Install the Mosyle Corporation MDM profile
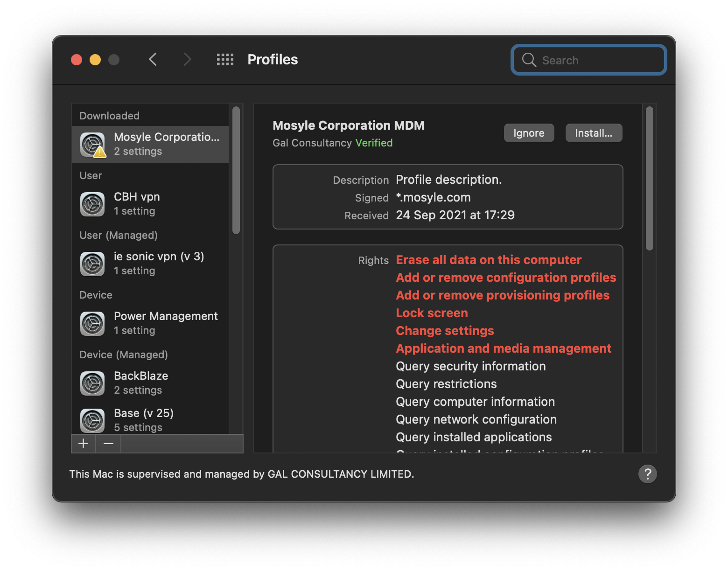The image size is (728, 571). tap(594, 133)
